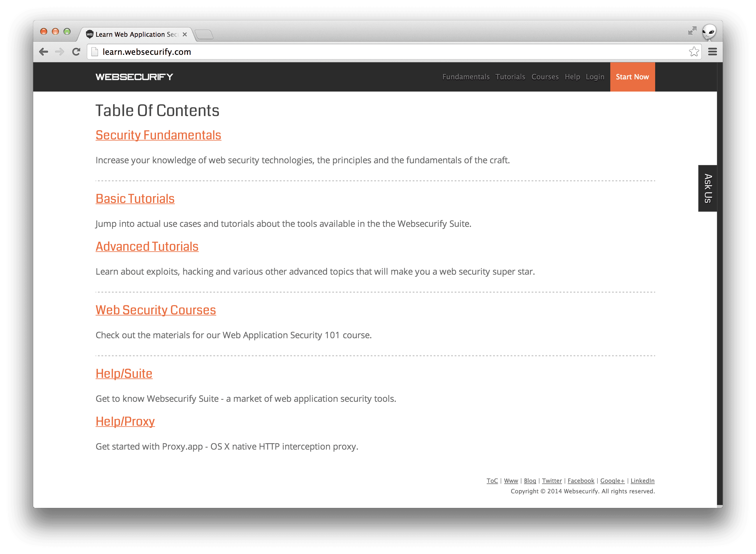Click the Twitter footer link
The width and height of the screenshot is (756, 554).
(x=552, y=481)
